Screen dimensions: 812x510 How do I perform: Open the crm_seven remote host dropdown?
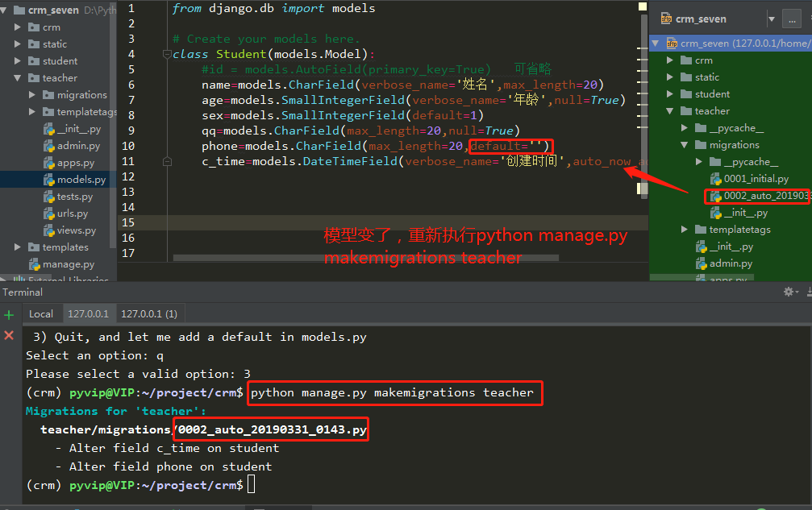772,19
